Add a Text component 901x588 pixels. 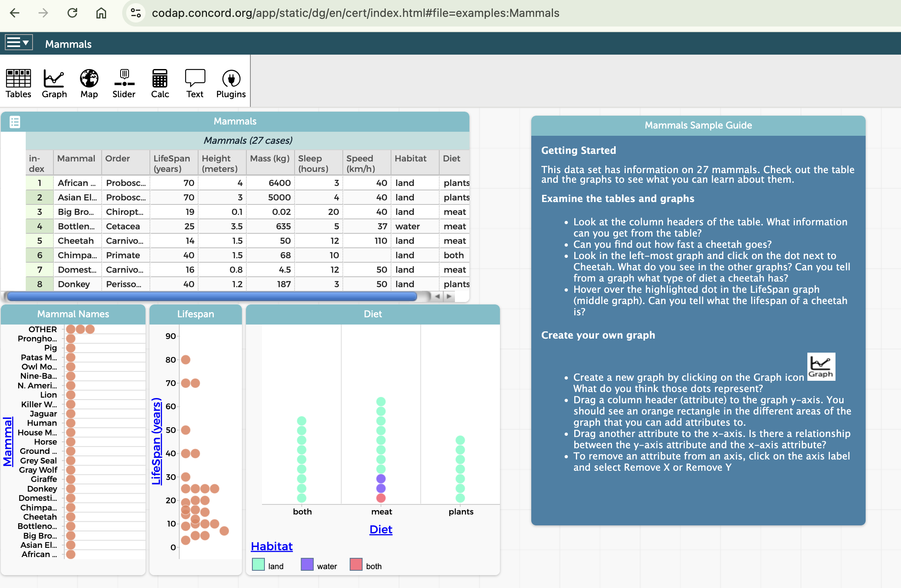point(195,82)
